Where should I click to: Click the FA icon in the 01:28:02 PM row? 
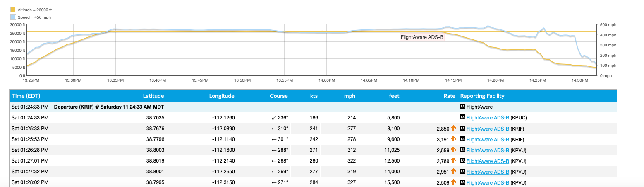point(463,182)
